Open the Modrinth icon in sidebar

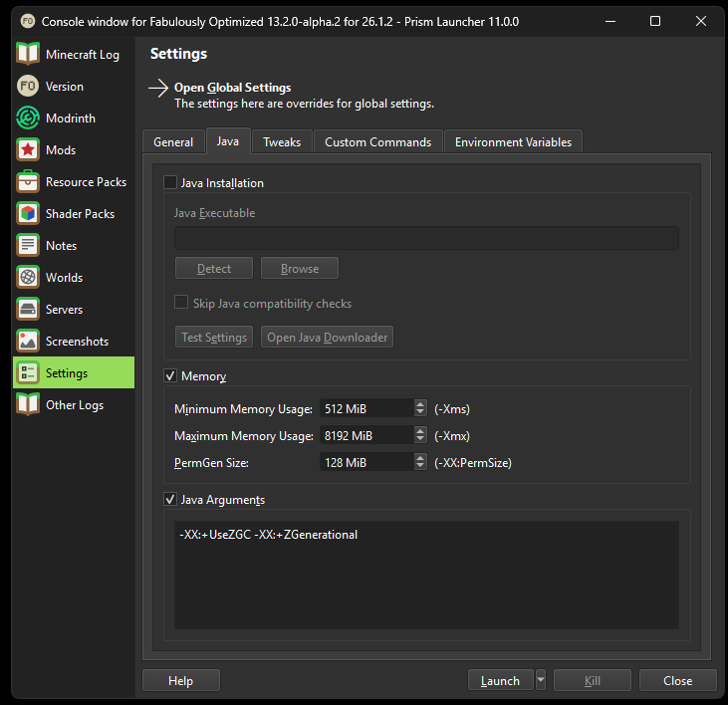(28, 117)
